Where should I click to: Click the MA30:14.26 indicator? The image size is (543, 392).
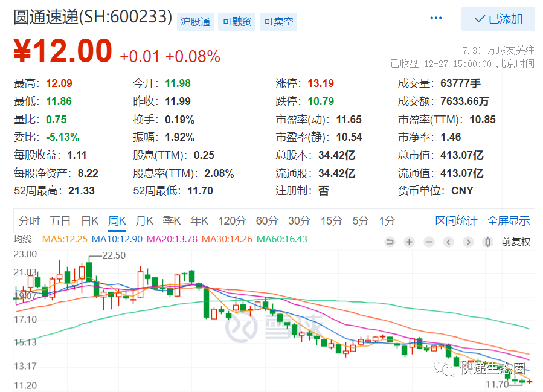pyautogui.click(x=227, y=239)
